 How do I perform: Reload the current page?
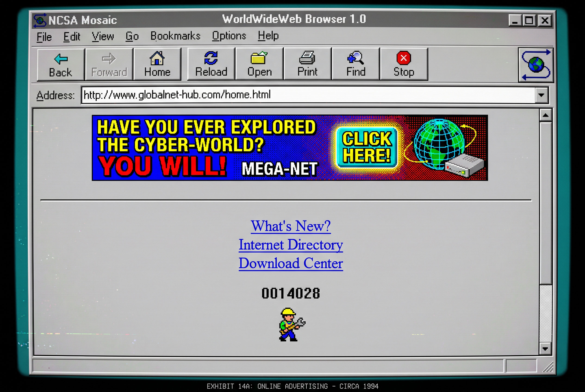(211, 64)
